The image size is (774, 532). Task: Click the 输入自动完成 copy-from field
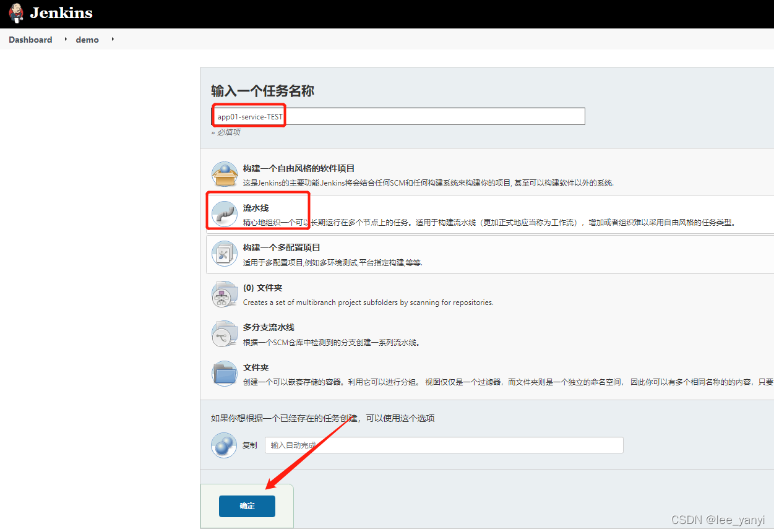pyautogui.click(x=444, y=445)
